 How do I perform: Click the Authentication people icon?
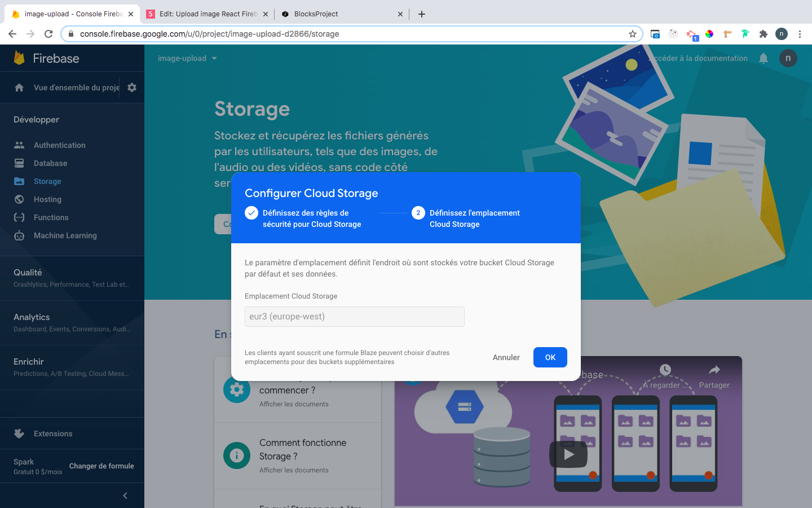[19, 145]
